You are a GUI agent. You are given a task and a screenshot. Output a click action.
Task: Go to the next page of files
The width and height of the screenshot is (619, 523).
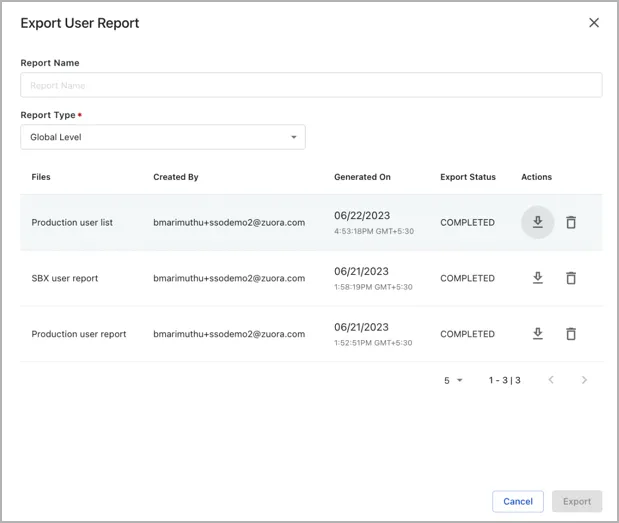584,380
